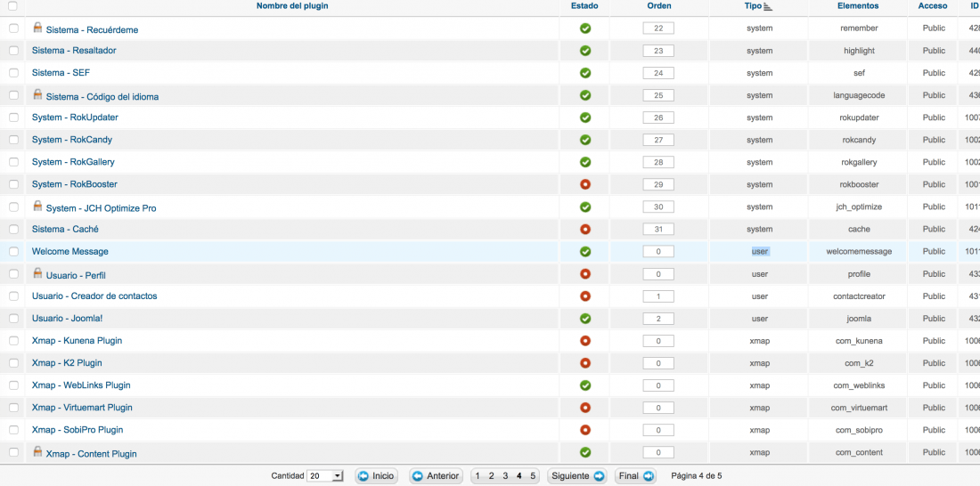The height and width of the screenshot is (486, 980).
Task: Sort by Elementos column header
Action: click(x=858, y=6)
